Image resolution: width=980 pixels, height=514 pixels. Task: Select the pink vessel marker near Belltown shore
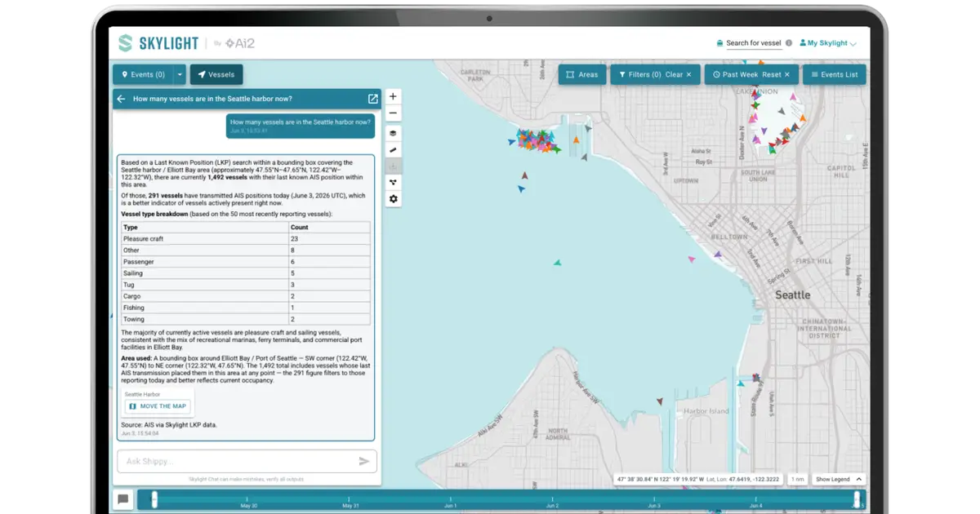pos(692,259)
